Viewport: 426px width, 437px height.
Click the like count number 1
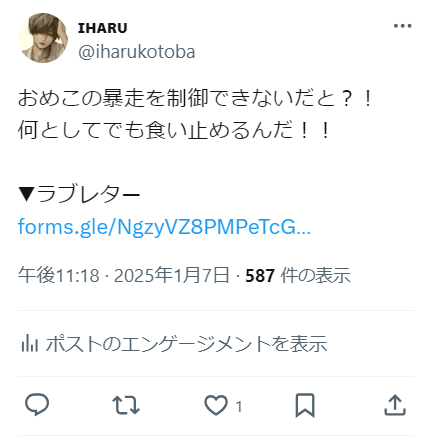[x=239, y=407]
